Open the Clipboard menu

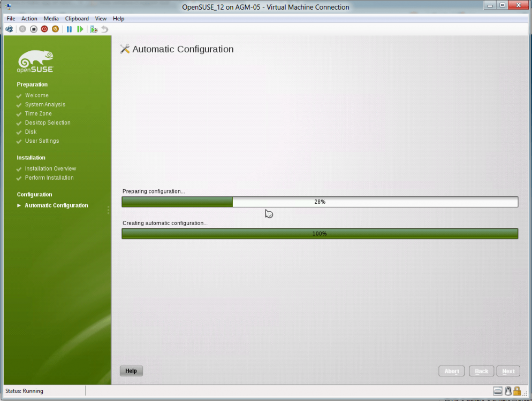[x=77, y=18]
